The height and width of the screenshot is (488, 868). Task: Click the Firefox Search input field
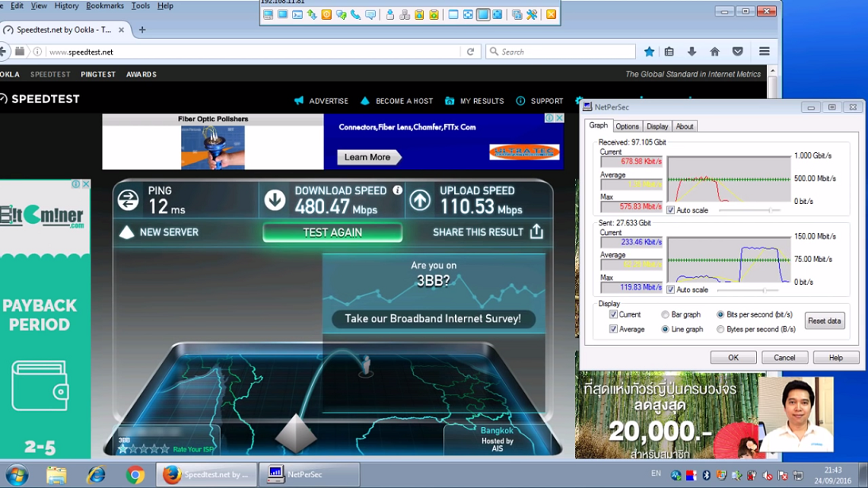(561, 52)
